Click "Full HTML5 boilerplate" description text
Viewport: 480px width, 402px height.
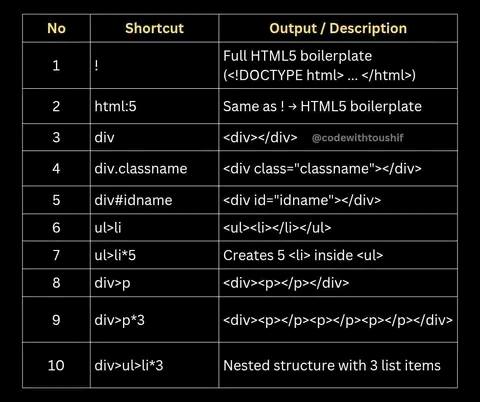click(297, 56)
